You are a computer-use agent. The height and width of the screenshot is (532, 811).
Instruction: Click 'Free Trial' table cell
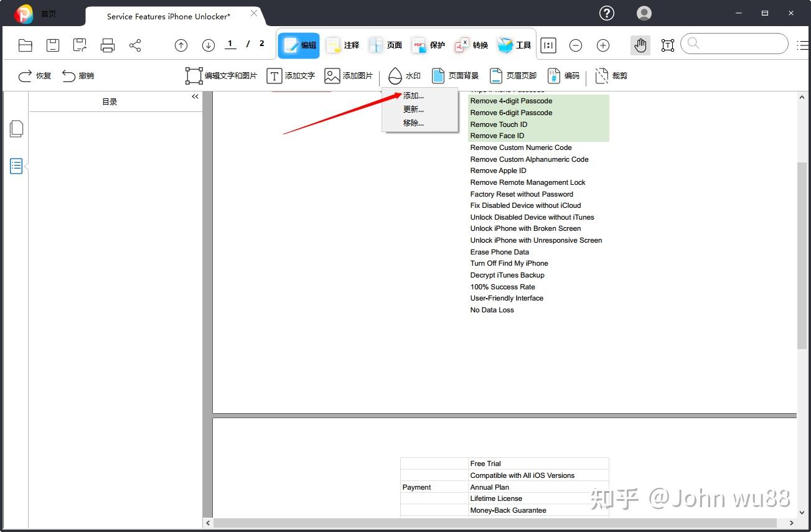(538, 464)
